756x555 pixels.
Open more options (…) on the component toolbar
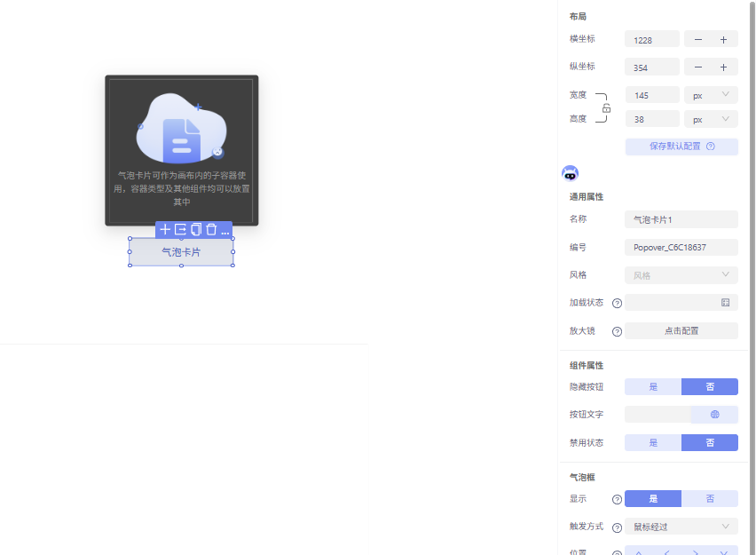(225, 232)
